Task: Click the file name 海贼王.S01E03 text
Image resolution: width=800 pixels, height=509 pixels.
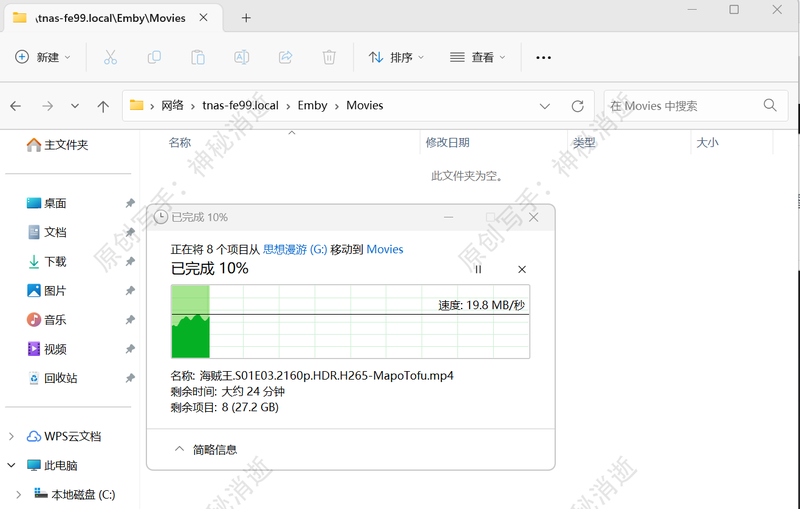Action: tap(327, 376)
